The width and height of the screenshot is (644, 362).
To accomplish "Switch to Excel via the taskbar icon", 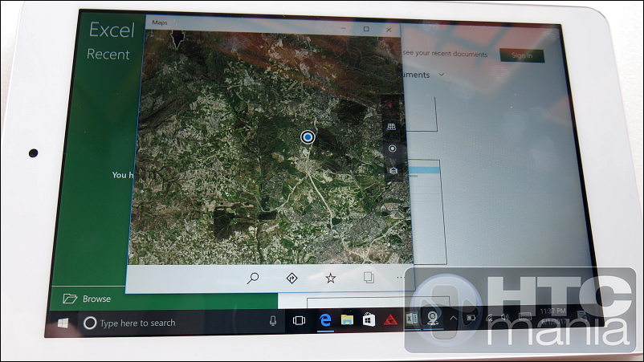I will click(x=412, y=319).
